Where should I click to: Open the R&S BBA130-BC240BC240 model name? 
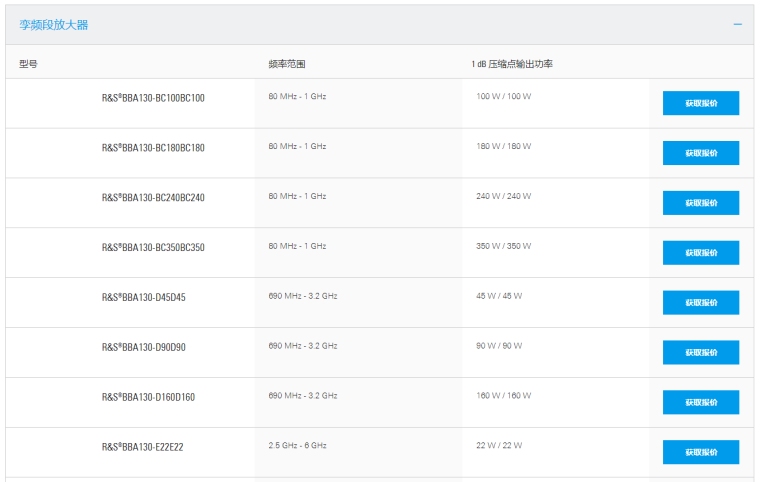(x=153, y=198)
